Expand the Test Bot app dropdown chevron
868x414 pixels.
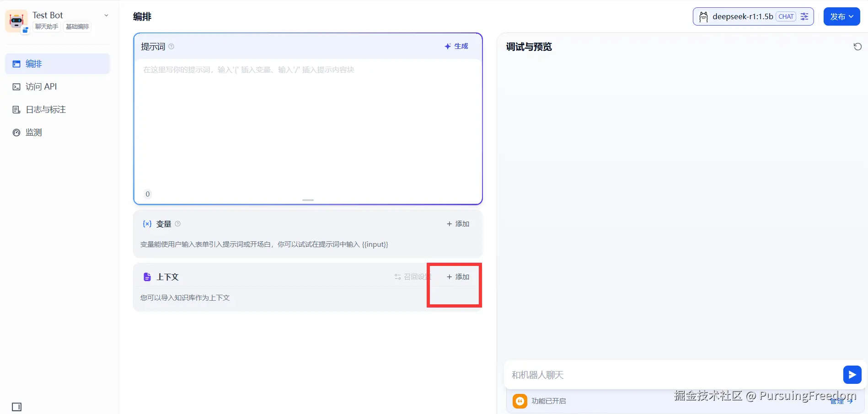pos(106,15)
